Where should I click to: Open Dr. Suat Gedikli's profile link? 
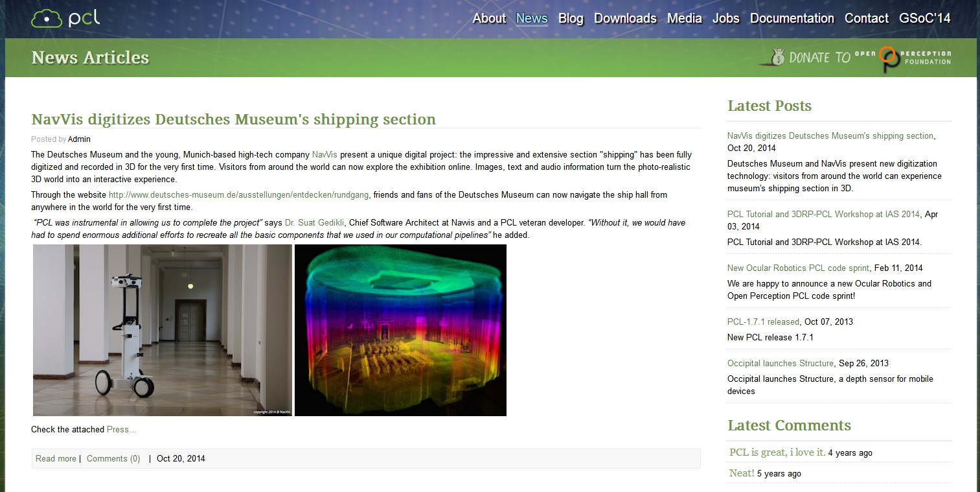(x=314, y=222)
